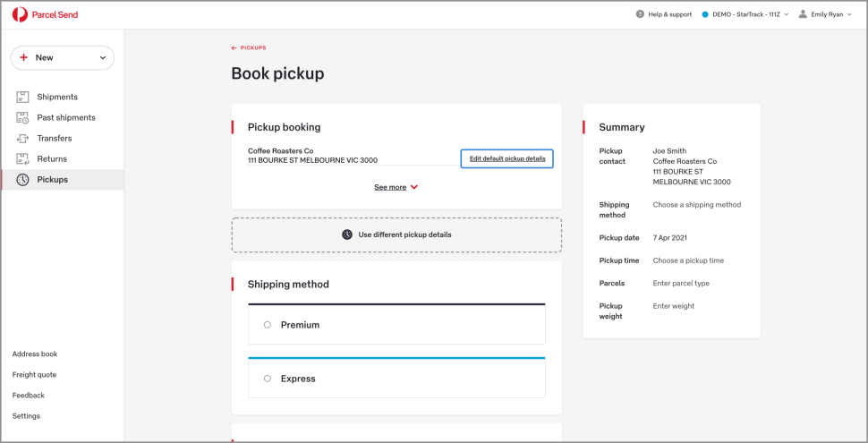Click the 'Pickup contact' label in Summary

612,156
